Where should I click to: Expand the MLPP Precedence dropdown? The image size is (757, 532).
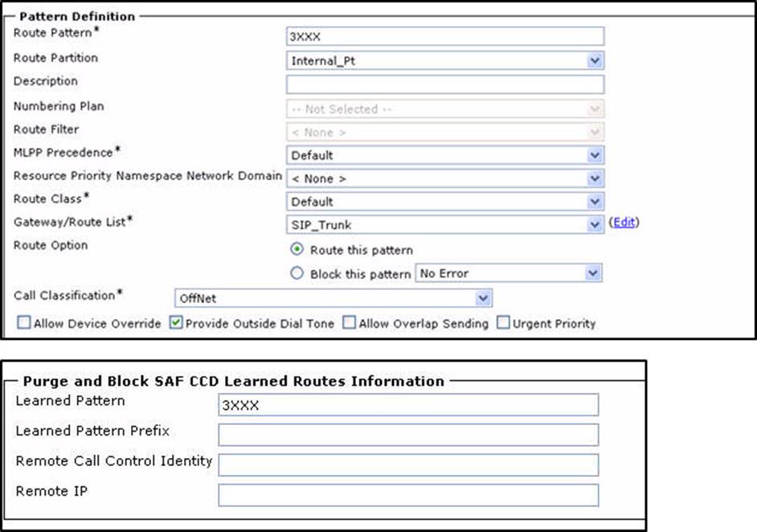click(x=444, y=155)
